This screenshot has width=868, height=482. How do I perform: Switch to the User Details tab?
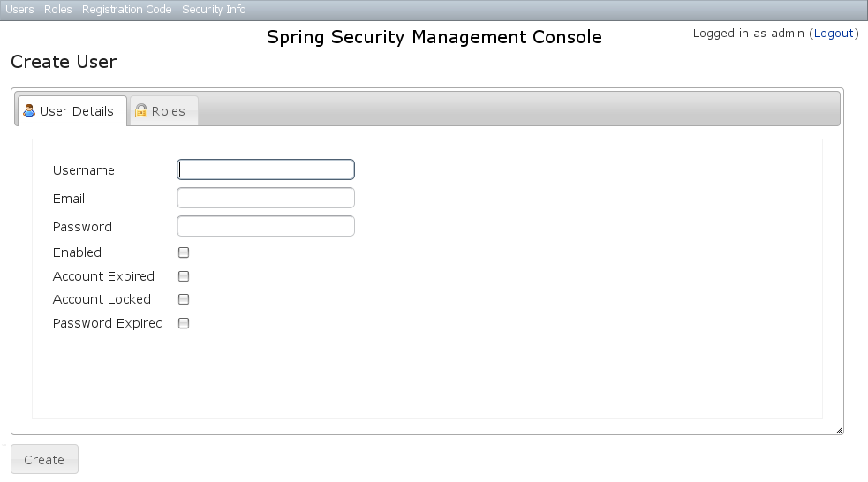76,111
